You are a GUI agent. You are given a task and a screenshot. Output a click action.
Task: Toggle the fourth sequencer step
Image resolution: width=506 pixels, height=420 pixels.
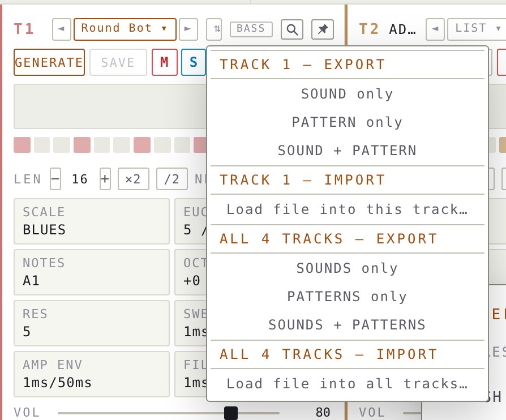point(82,145)
